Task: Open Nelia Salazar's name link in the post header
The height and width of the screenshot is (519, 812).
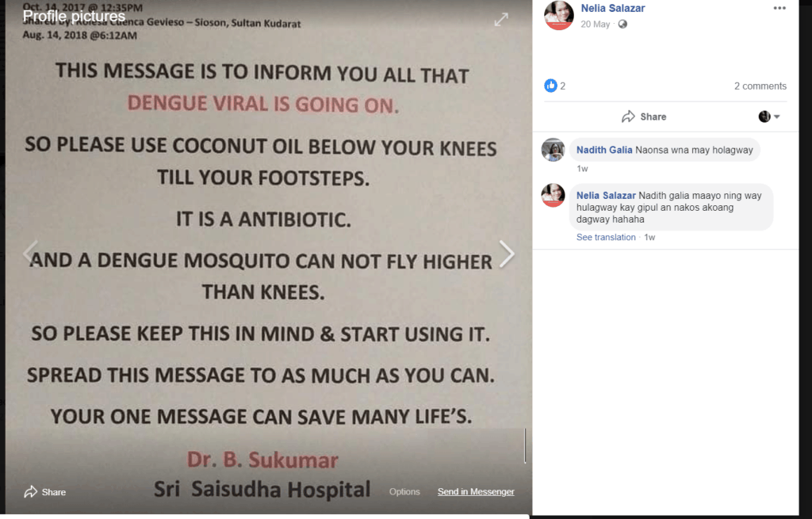Action: (x=613, y=8)
